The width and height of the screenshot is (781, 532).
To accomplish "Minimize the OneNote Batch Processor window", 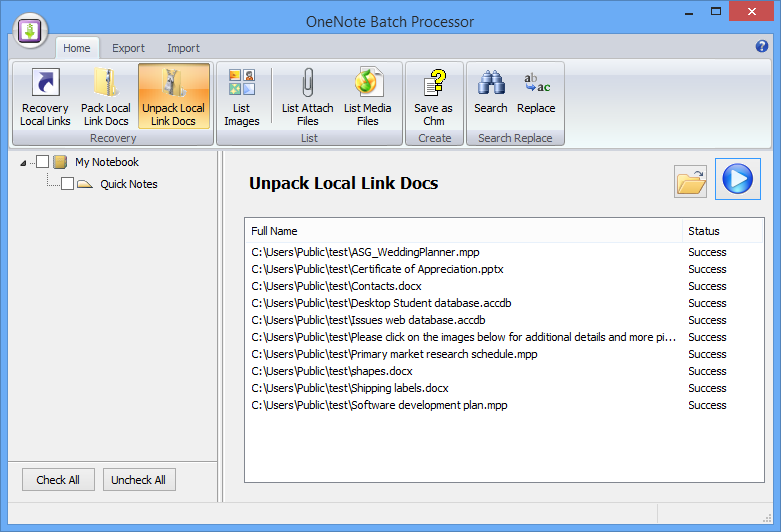I will click(x=689, y=12).
